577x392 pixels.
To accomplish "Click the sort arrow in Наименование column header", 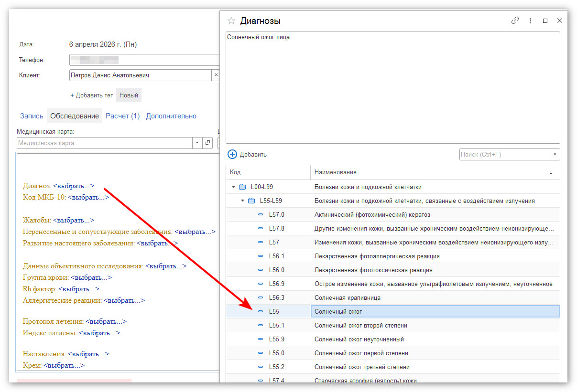I will click(551, 172).
